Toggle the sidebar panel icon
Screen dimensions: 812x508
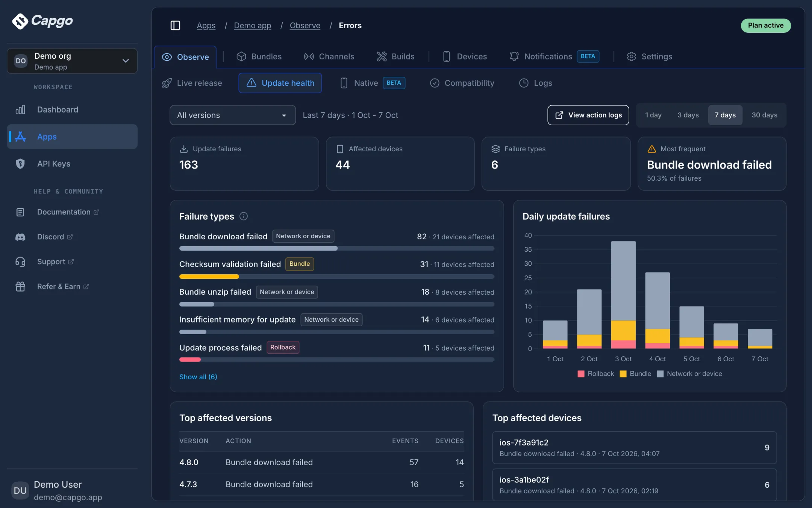click(175, 25)
